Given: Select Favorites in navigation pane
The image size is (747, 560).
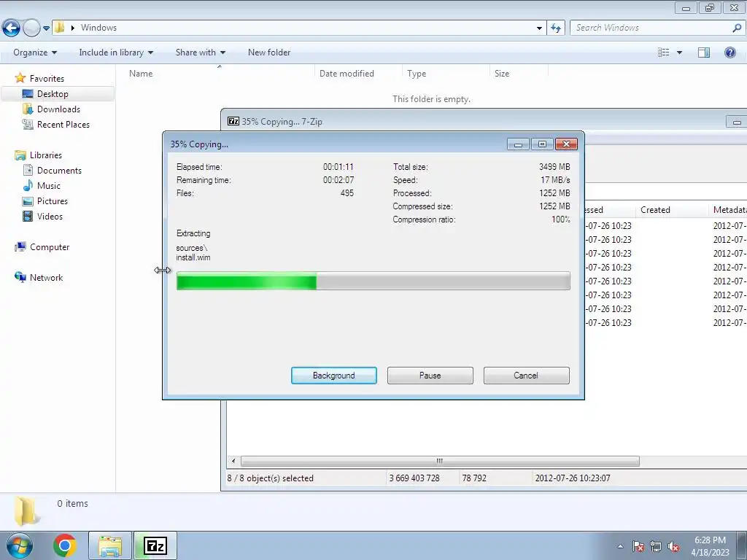Looking at the screenshot, I should click(46, 79).
